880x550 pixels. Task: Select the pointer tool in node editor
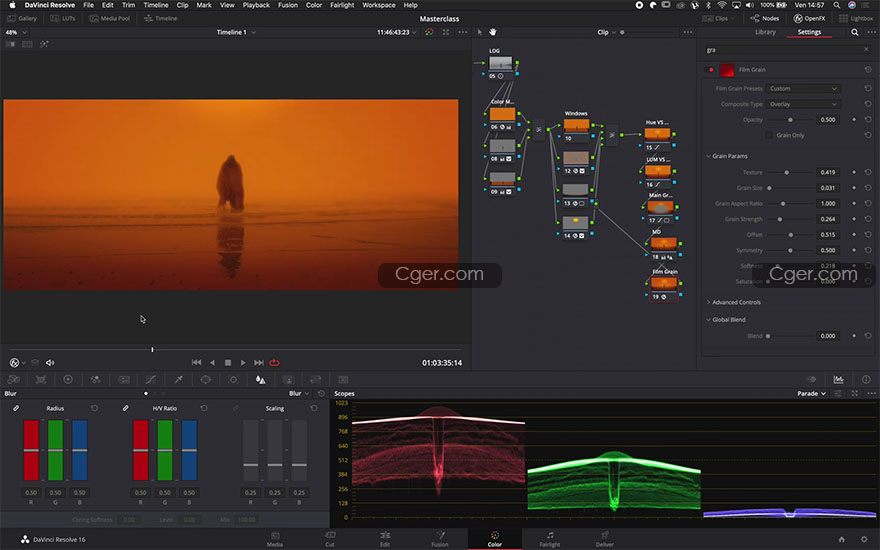click(x=480, y=32)
